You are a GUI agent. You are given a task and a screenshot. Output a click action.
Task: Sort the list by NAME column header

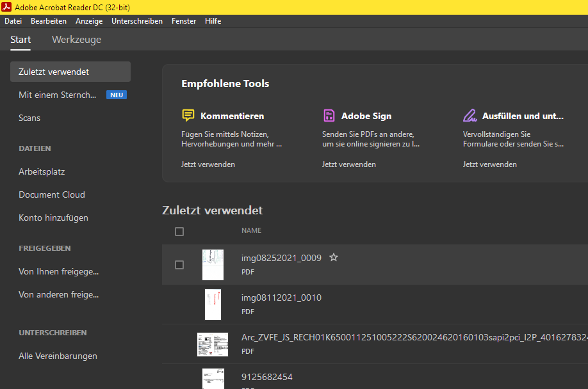click(251, 230)
